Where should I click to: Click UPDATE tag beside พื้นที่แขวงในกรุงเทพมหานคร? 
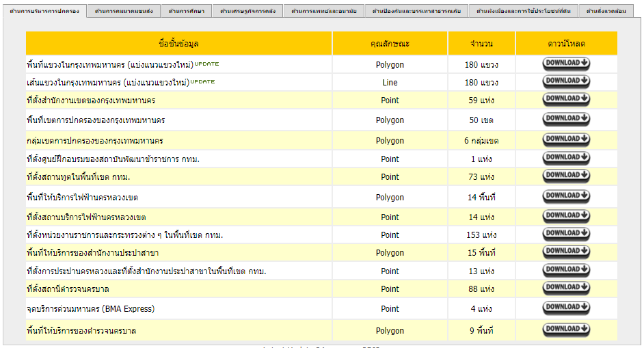pyautogui.click(x=206, y=64)
